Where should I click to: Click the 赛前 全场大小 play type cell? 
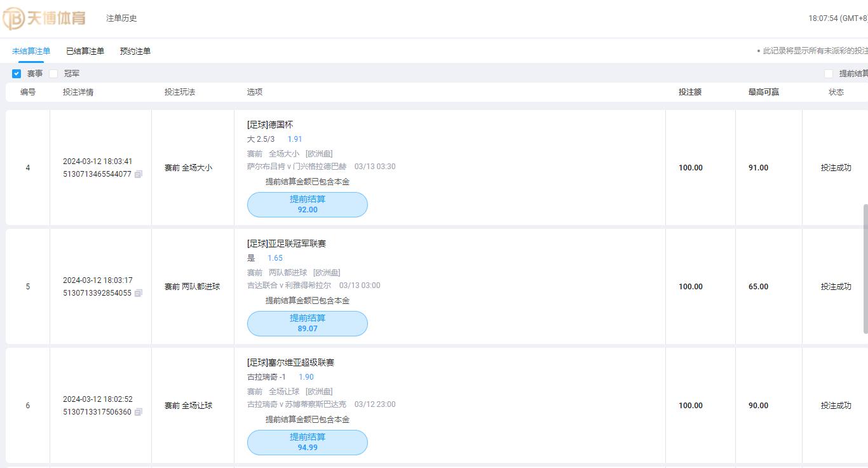point(189,168)
